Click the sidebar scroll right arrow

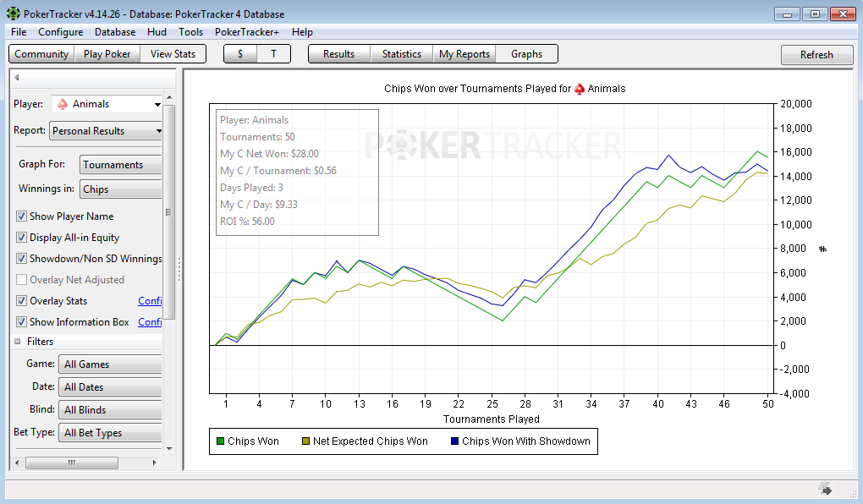click(154, 463)
